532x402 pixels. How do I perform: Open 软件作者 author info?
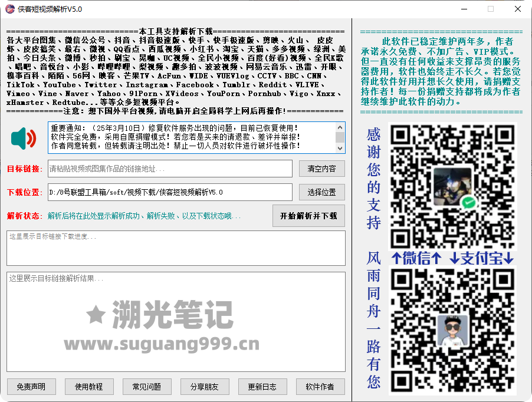(x=320, y=387)
